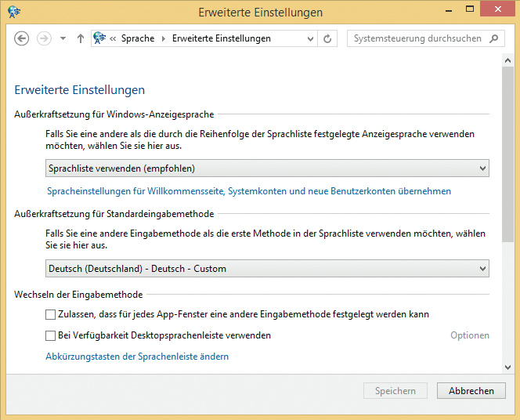Screen dimensions: 520x420
Task: Click the search magnifier icon
Action: click(x=494, y=38)
